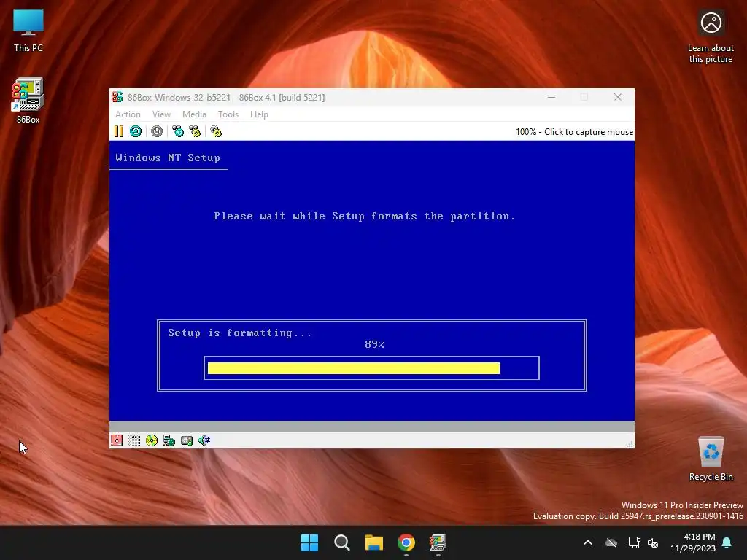Click the speaker sound status bar icon
Image resolution: width=747 pixels, height=560 pixels.
click(204, 440)
